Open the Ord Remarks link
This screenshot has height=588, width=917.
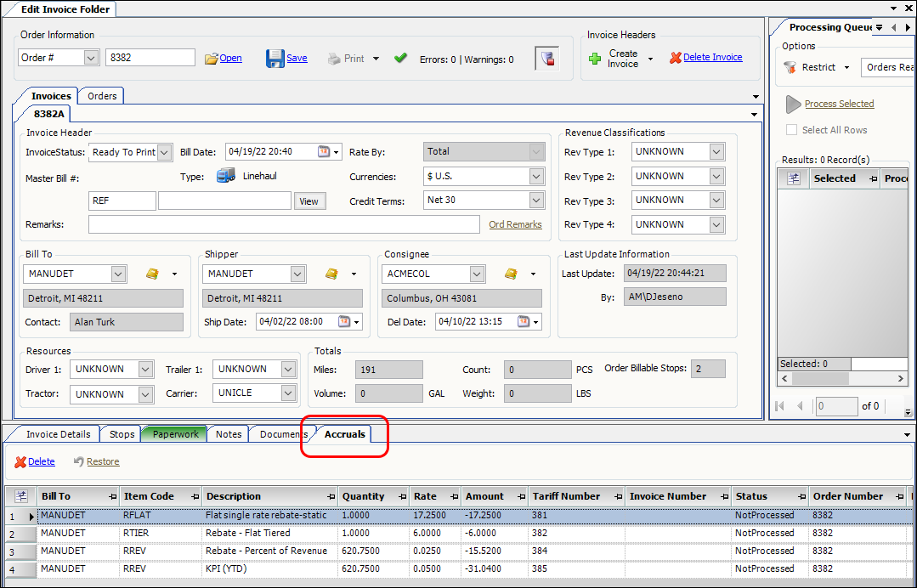point(515,224)
